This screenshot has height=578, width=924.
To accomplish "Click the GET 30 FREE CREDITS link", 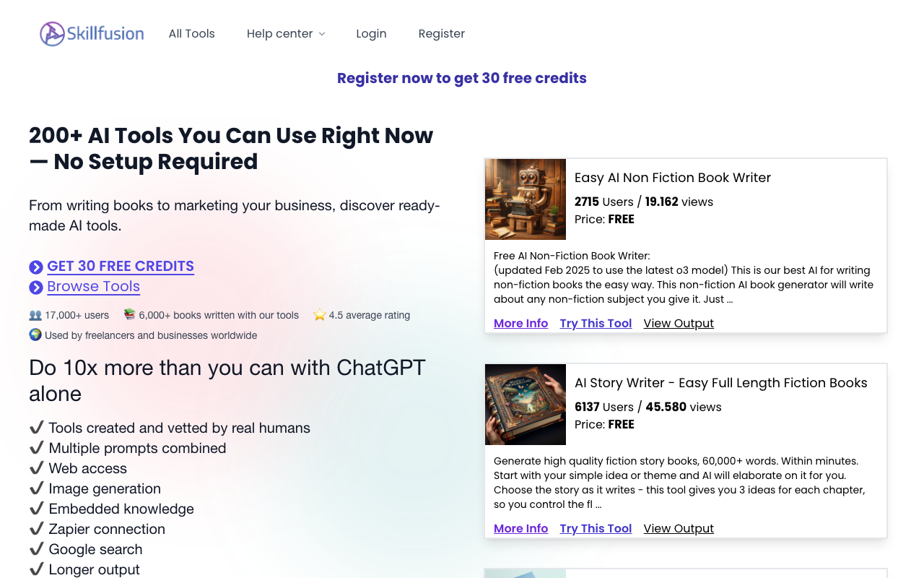I will 121,266.
